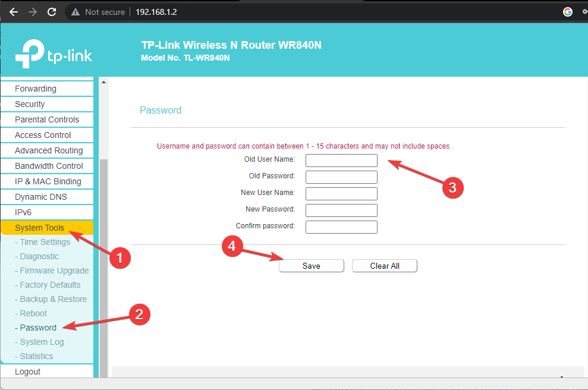Click the red username and password rule notice
This screenshot has height=390, width=588.
point(304,146)
